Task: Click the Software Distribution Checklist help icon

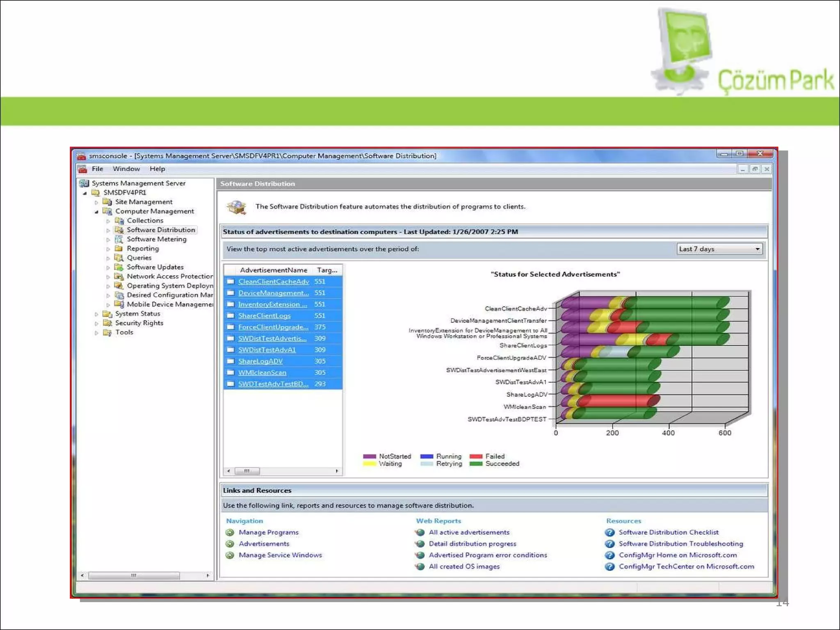Action: 609,532
